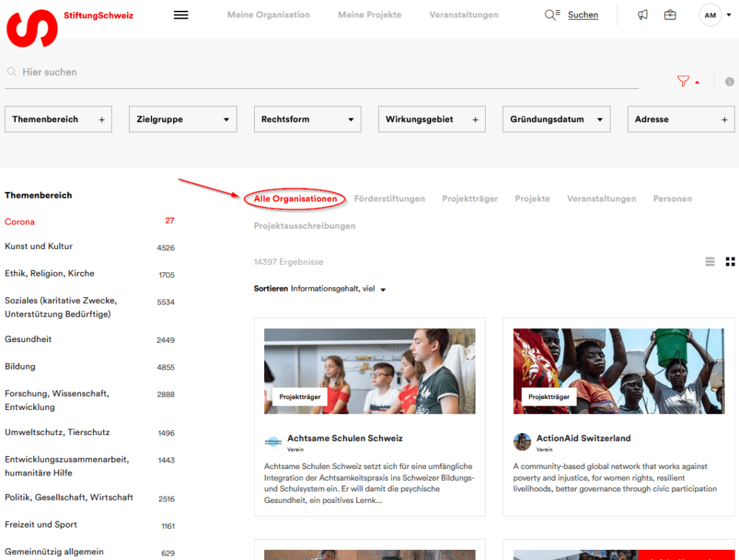Click the red filter funnel icon
This screenshot has width=739, height=560.
[683, 82]
